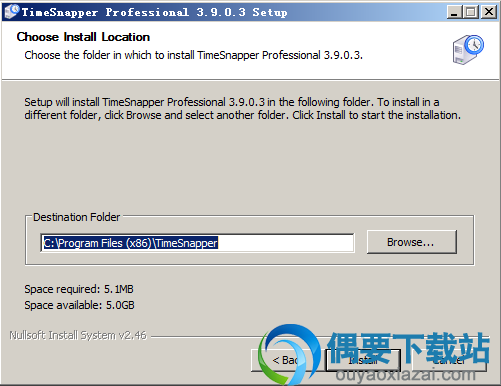Click the 'Space available: 5.0GB' text
The height and width of the screenshot is (386, 501).
click(79, 305)
